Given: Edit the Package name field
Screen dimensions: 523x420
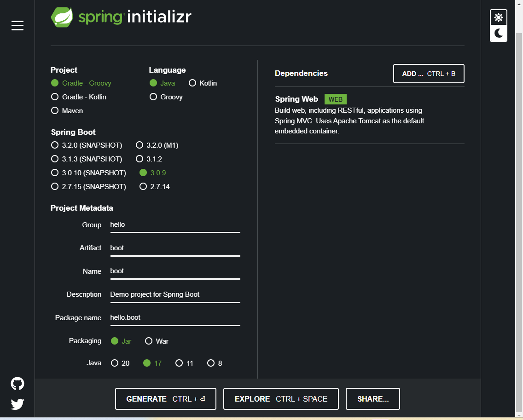Looking at the screenshot, I should click(175, 318).
